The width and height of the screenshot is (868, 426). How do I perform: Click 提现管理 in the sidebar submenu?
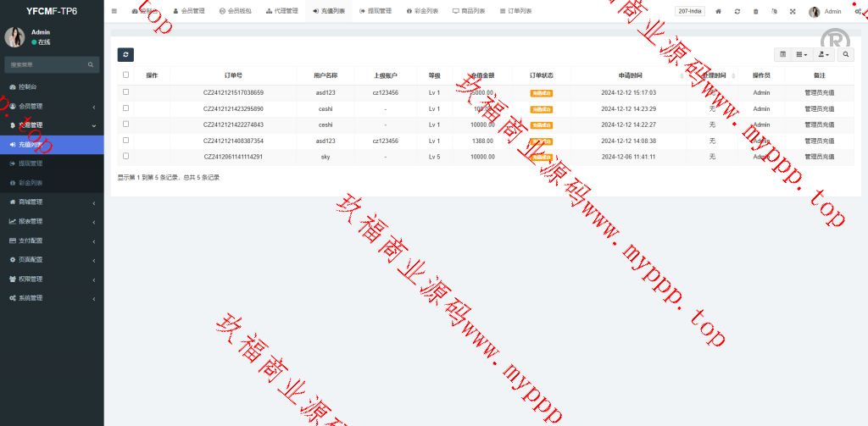31,163
